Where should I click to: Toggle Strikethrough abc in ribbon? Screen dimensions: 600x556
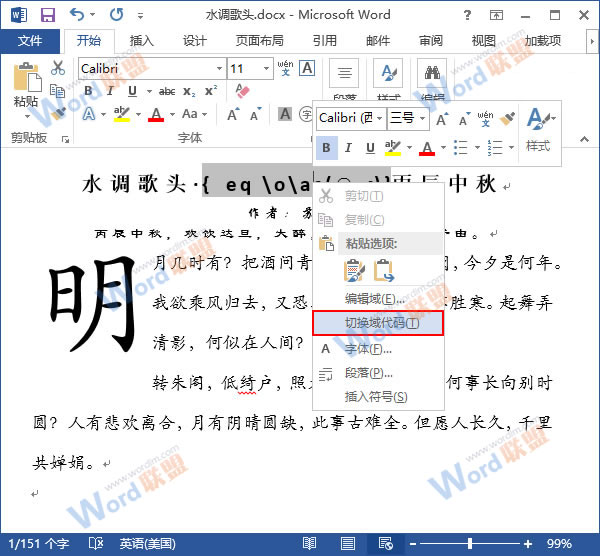(167, 91)
